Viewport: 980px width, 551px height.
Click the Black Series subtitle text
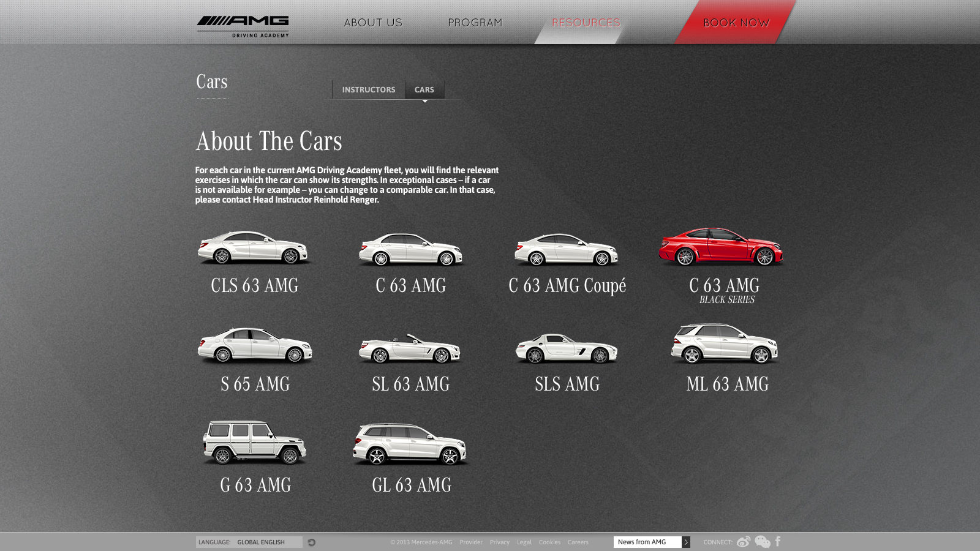727,300
